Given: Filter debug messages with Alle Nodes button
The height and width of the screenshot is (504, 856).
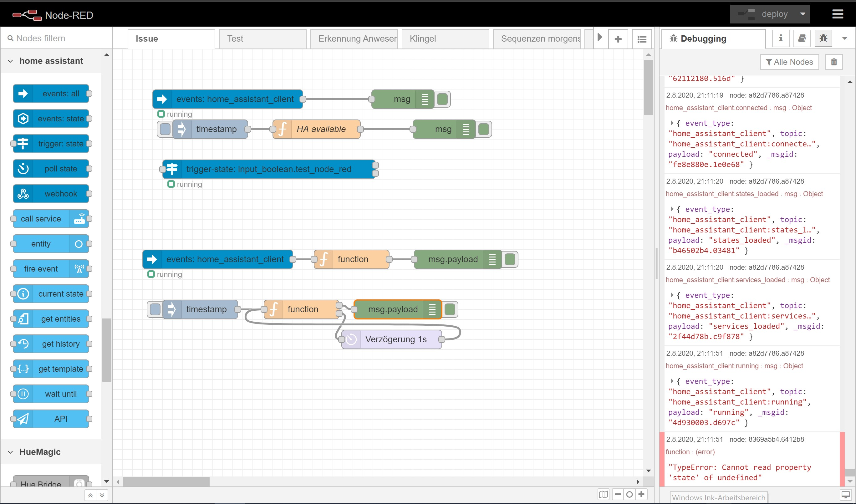Looking at the screenshot, I should pyautogui.click(x=789, y=62).
